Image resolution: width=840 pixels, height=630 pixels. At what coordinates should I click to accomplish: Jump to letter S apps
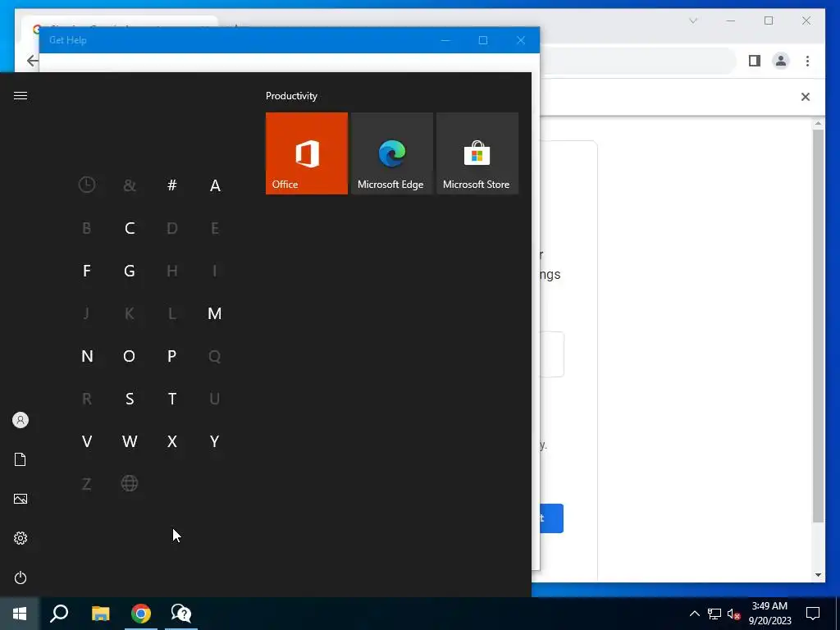(129, 399)
